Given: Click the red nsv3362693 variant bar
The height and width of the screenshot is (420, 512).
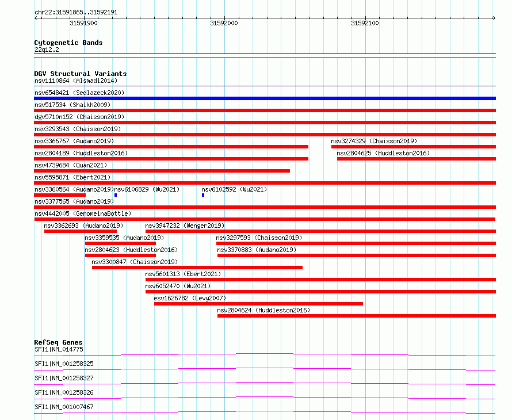Looking at the screenshot, I should [81, 231].
